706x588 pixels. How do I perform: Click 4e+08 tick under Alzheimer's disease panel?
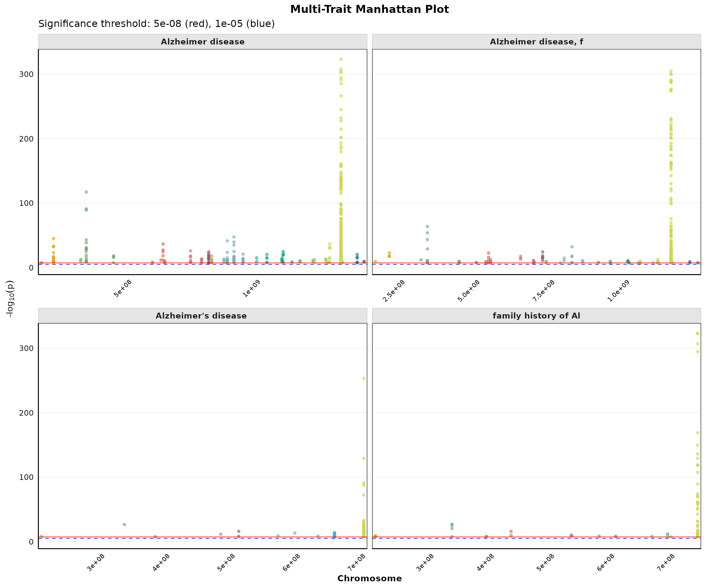tap(161, 563)
